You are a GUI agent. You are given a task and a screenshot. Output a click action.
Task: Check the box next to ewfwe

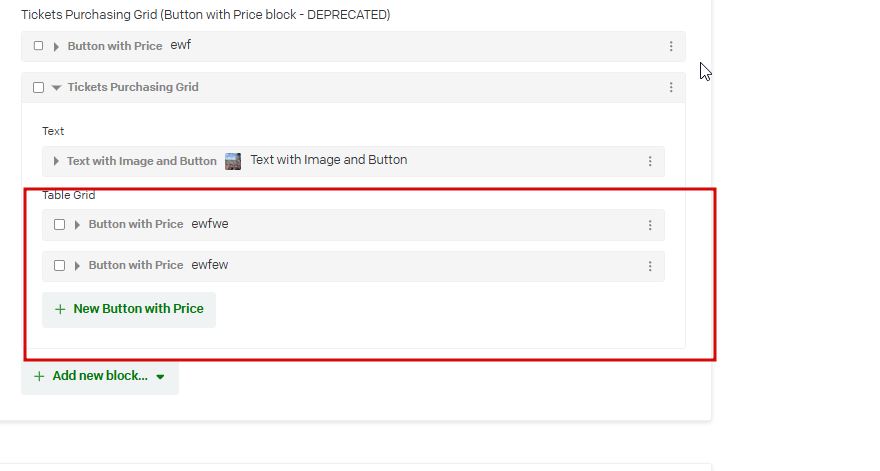(x=59, y=224)
